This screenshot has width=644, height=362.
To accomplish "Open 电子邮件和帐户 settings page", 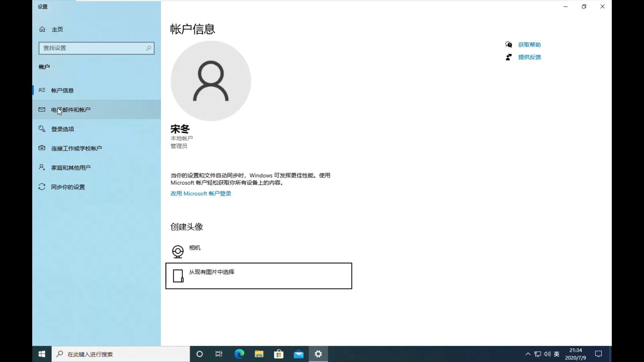I will click(x=97, y=109).
